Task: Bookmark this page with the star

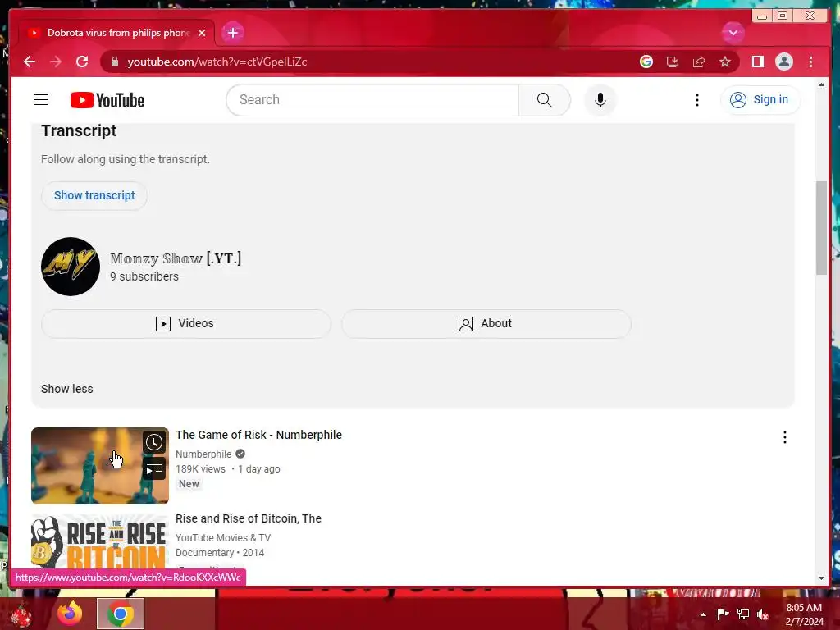Action: tap(725, 62)
